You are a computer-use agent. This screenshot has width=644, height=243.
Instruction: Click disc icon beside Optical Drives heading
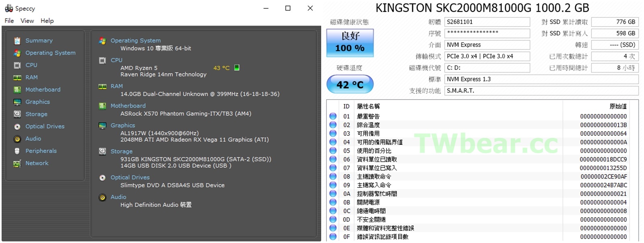(103, 178)
